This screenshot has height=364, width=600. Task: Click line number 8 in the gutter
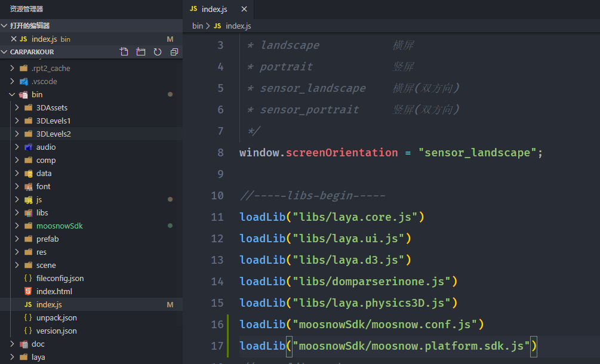(220, 152)
